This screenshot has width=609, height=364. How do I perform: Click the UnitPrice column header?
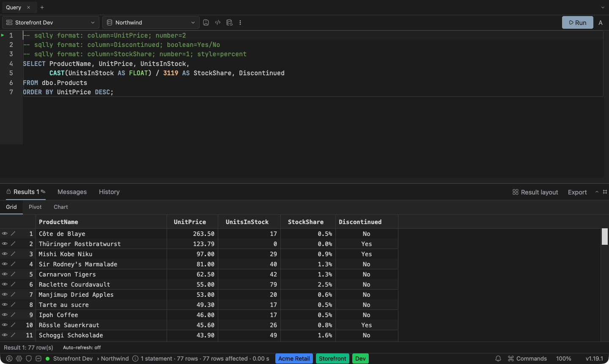pos(192,222)
